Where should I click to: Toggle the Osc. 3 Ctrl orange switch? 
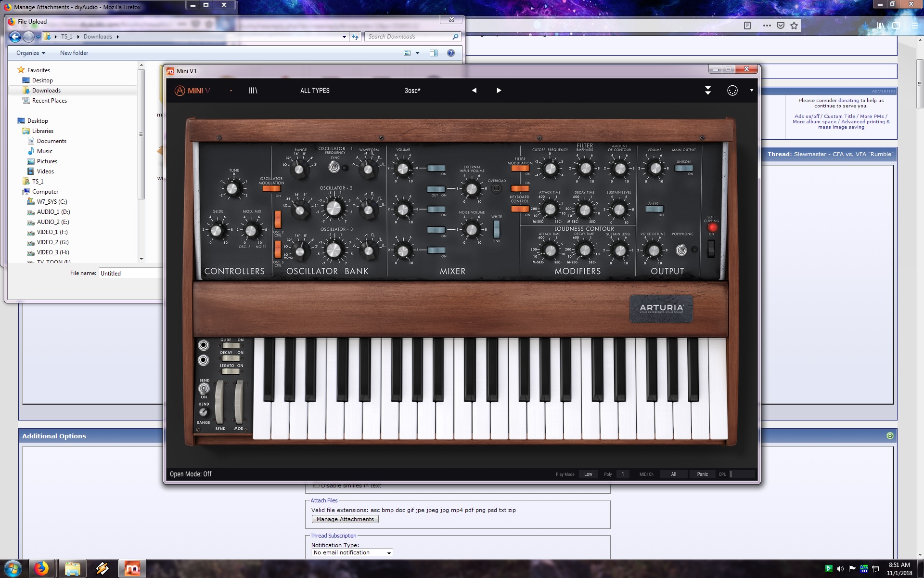278,250
